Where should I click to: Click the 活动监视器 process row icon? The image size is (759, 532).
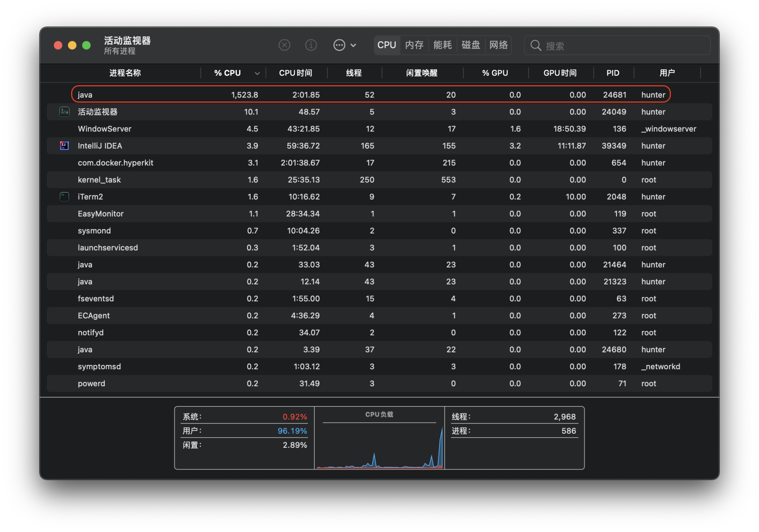(64, 112)
